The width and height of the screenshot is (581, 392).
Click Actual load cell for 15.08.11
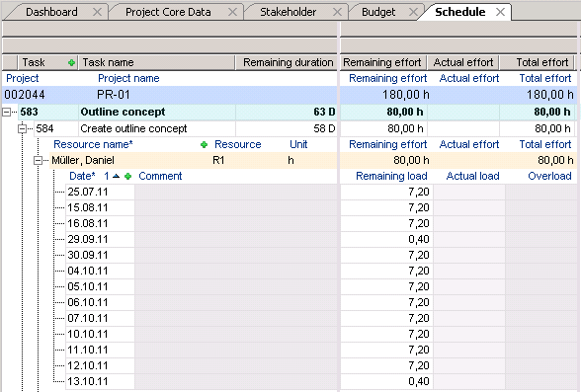(x=469, y=207)
